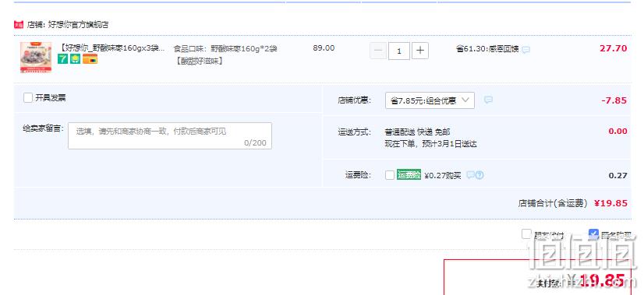The height and width of the screenshot is (295, 644).
Task: Click the 给卖家留言 message text box
Action: tap(170, 135)
